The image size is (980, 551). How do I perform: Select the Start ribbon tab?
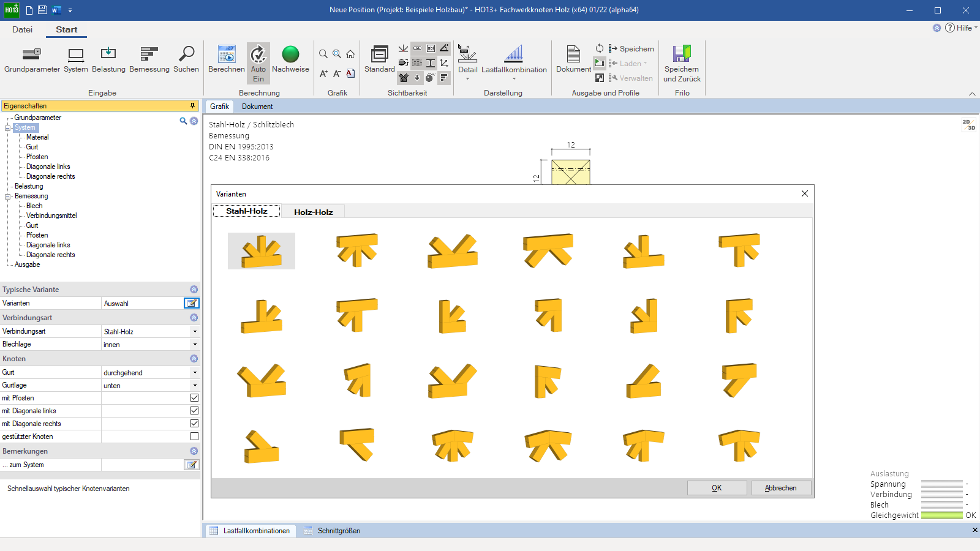point(66,29)
